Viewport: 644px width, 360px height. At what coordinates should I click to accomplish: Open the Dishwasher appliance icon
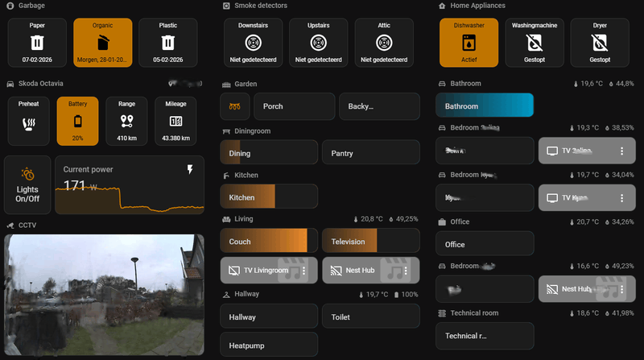469,43
